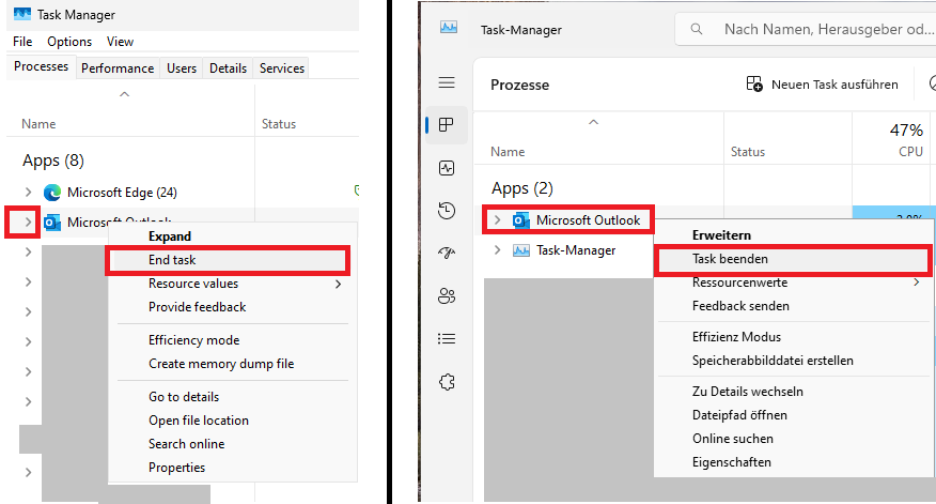Click 'Neuen Task ausführen' button
The image size is (936, 504).
point(822,84)
